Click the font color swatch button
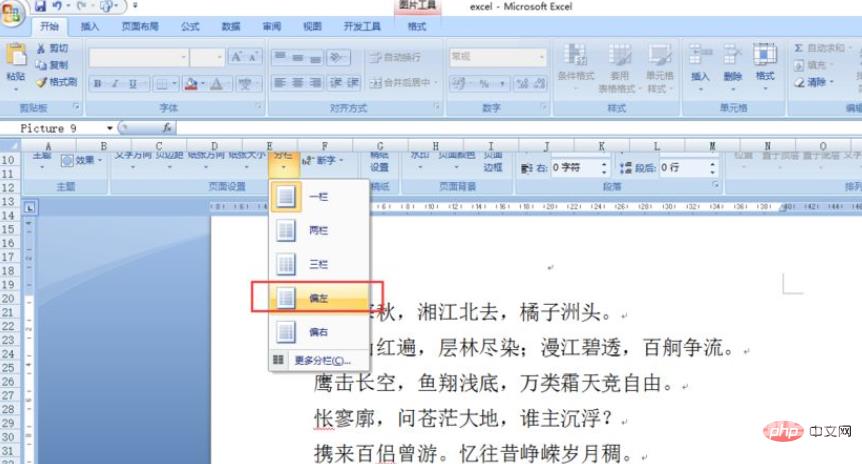The width and height of the screenshot is (862, 464). pyautogui.click(x=189, y=83)
